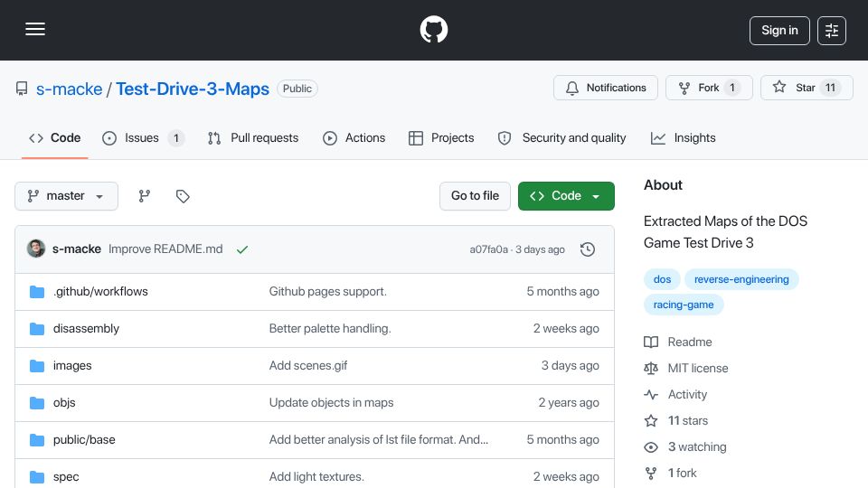Image resolution: width=868 pixels, height=488 pixels.
Task: View branches via the branch icon
Action: tap(145, 196)
